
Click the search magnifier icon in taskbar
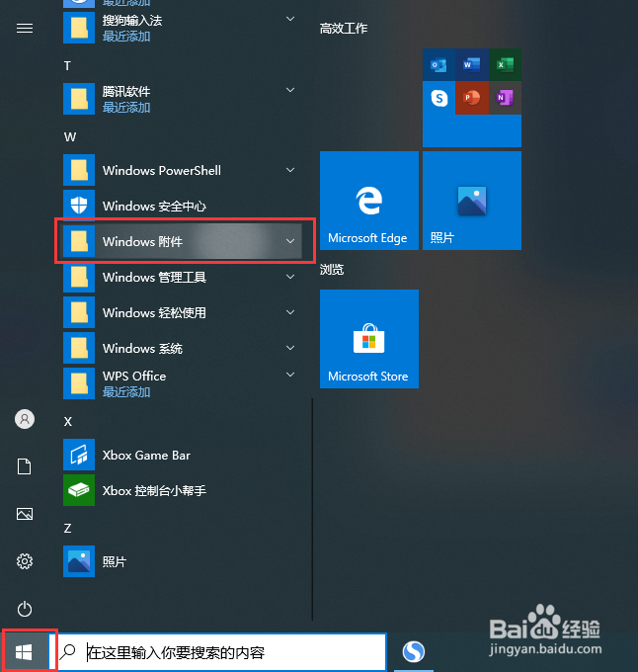pyautogui.click(x=67, y=652)
